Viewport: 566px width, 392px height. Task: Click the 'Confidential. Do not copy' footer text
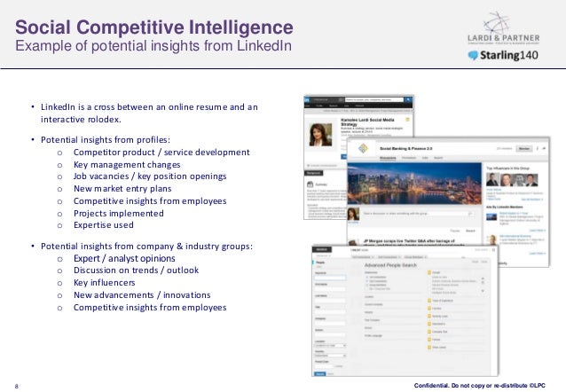(x=480, y=386)
